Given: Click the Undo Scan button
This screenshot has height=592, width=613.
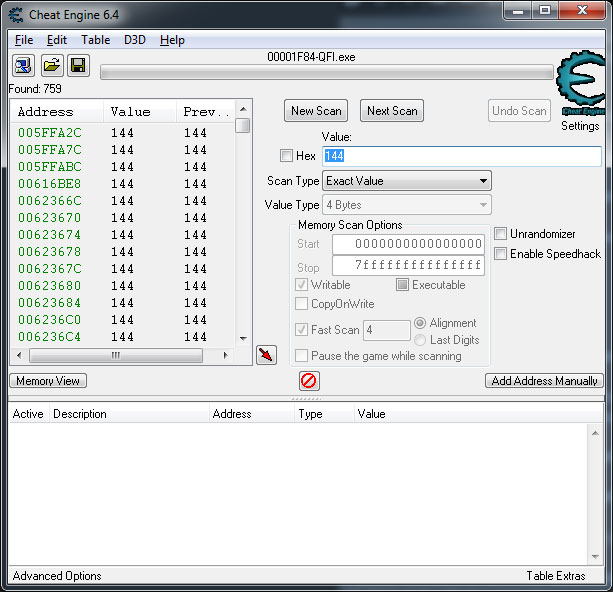Looking at the screenshot, I should click(519, 111).
